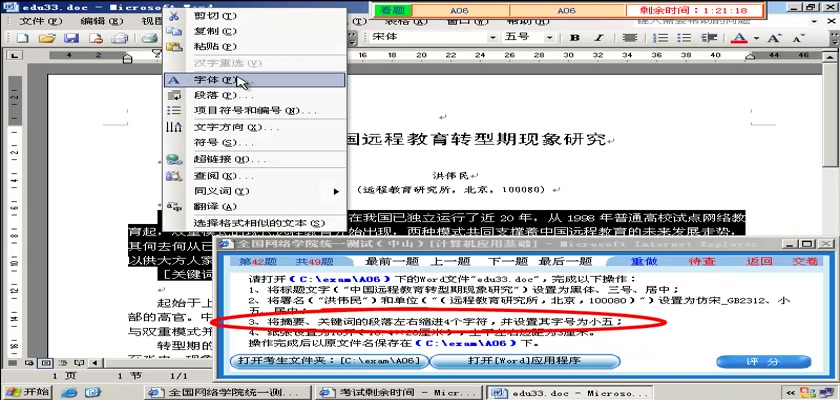Switch to Normal view in the status area

coord(13,363)
